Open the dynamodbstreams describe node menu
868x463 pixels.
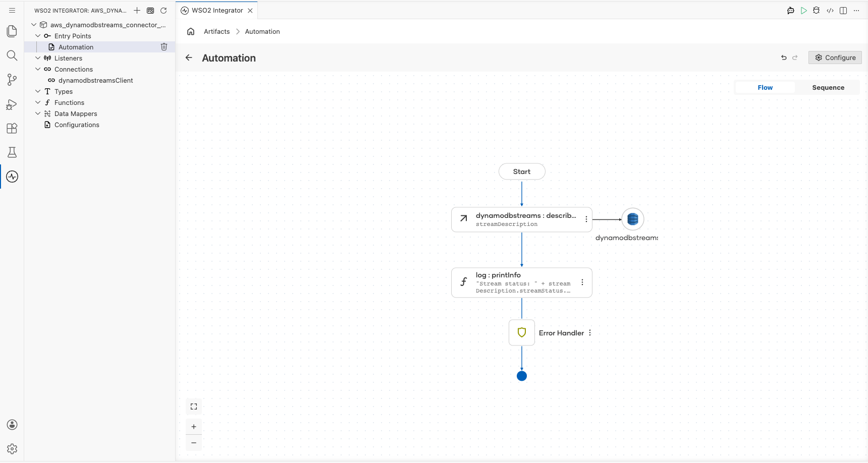click(586, 219)
